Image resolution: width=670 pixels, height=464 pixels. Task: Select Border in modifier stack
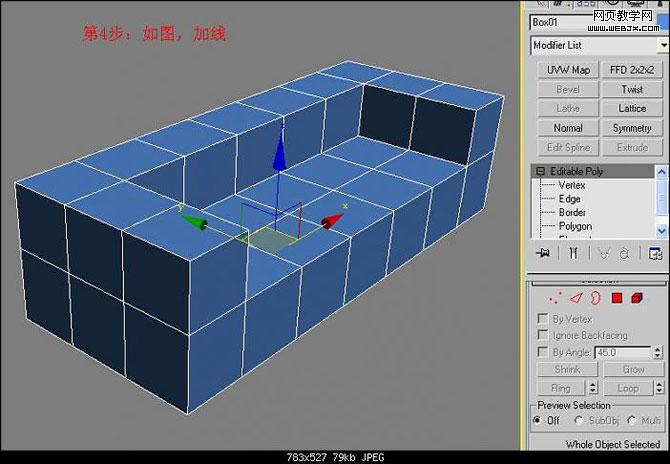(x=572, y=212)
